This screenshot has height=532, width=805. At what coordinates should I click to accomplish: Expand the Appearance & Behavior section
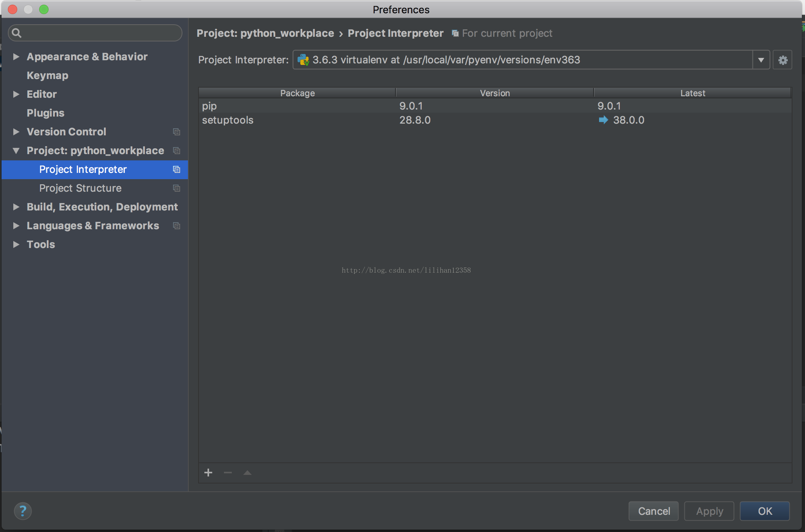(x=16, y=57)
